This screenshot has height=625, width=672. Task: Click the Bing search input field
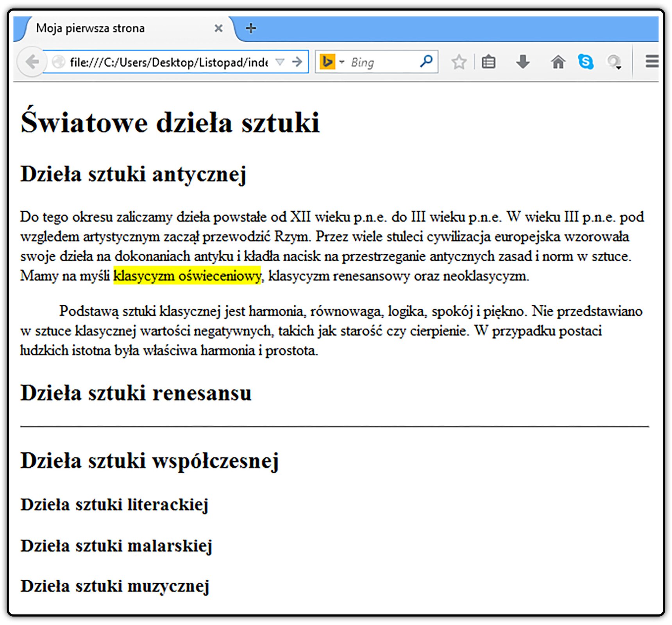click(383, 62)
